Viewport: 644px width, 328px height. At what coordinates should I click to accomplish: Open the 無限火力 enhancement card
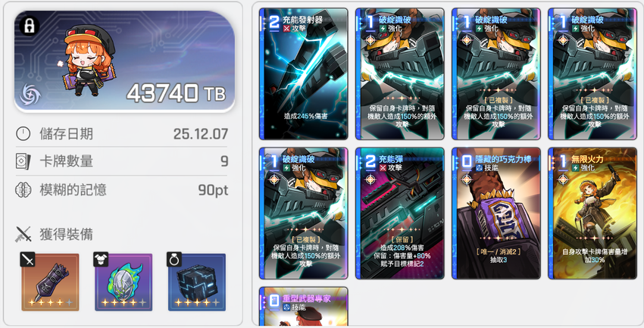click(x=592, y=214)
